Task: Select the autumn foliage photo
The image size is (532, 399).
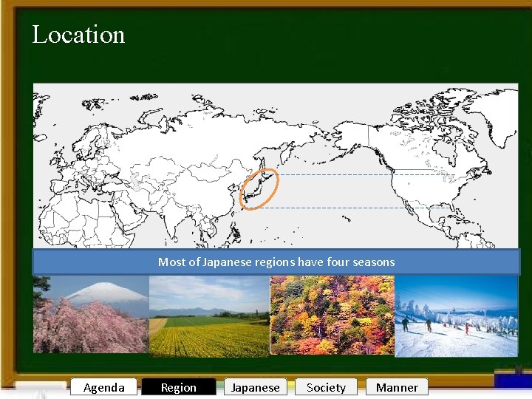Action: pos(332,316)
